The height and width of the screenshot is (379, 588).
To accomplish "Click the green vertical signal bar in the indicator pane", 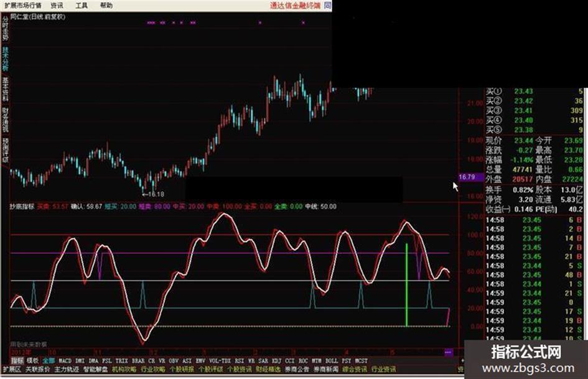I will (406, 285).
